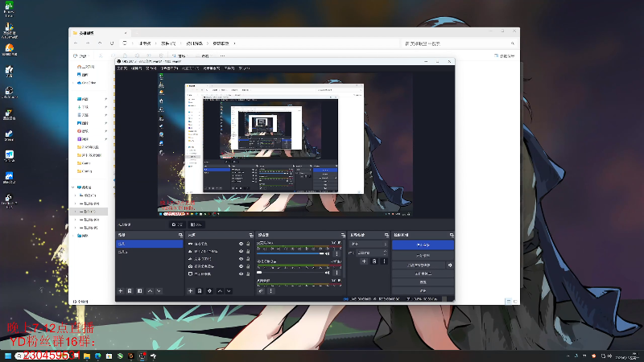Add a new source in Sources panel
The height and width of the screenshot is (362, 644).
point(190,291)
